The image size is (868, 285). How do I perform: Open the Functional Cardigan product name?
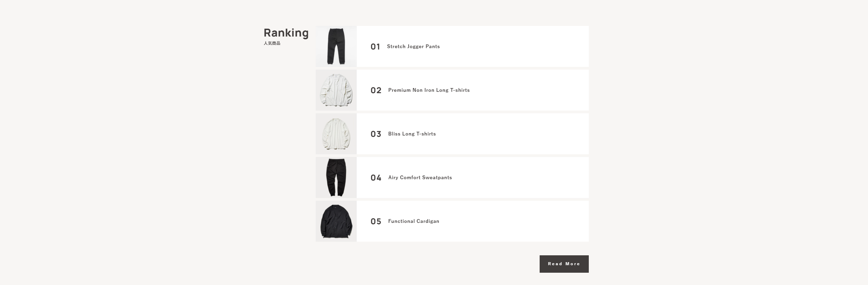coord(413,221)
